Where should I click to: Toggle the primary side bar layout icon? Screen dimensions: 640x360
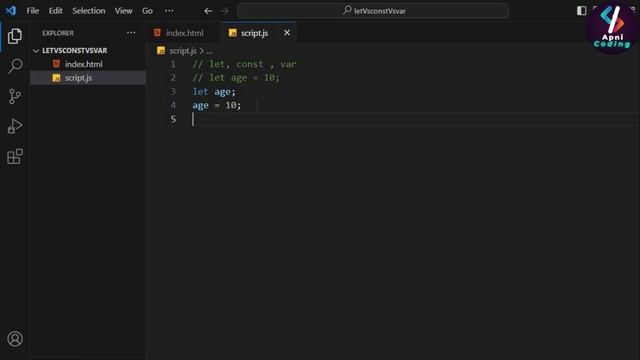point(582,11)
